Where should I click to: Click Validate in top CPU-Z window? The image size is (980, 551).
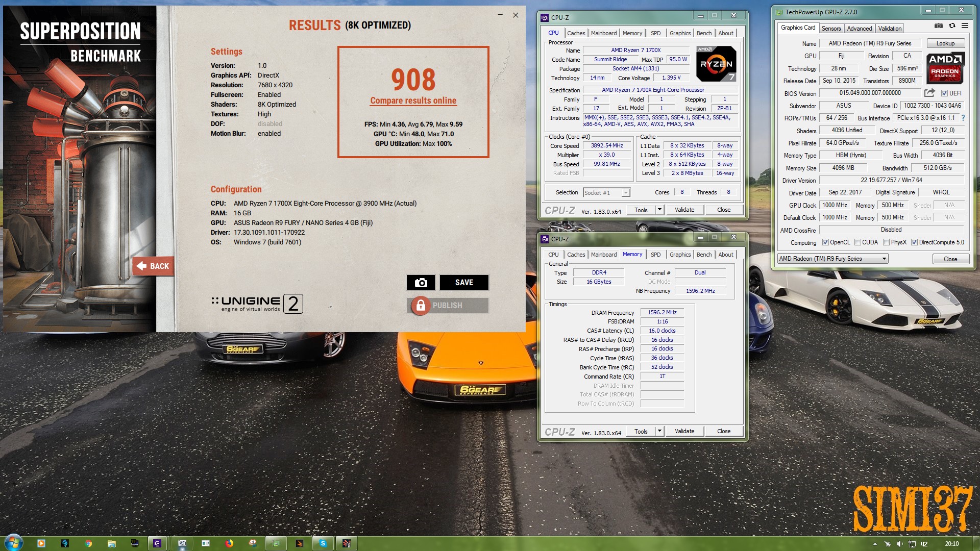pyautogui.click(x=684, y=210)
